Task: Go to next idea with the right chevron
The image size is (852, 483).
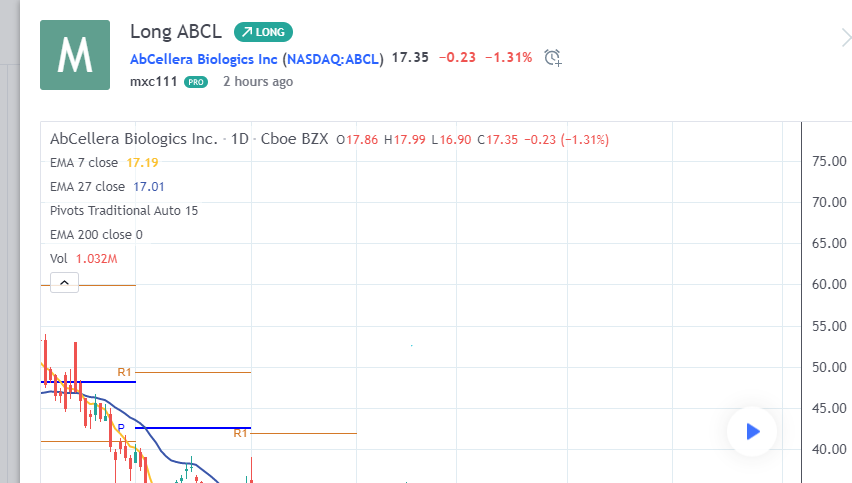Action: 845,38
